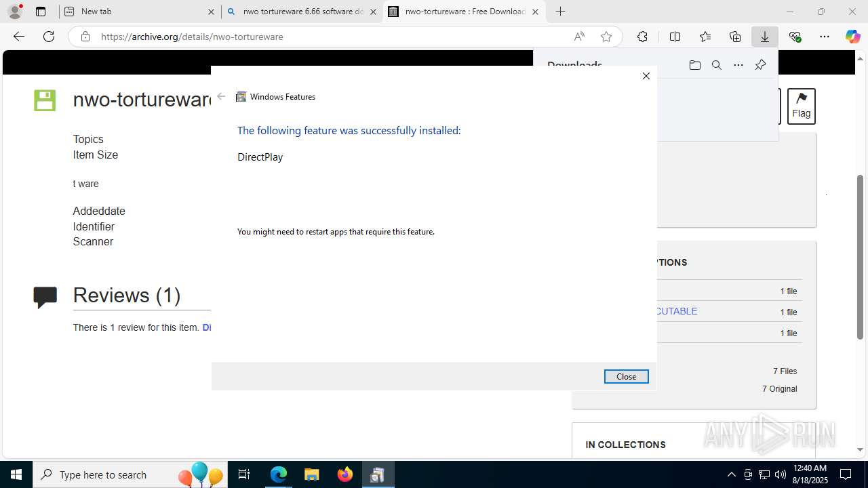Click the Reviews speech bubble icon
The image size is (868, 488).
(x=45, y=297)
